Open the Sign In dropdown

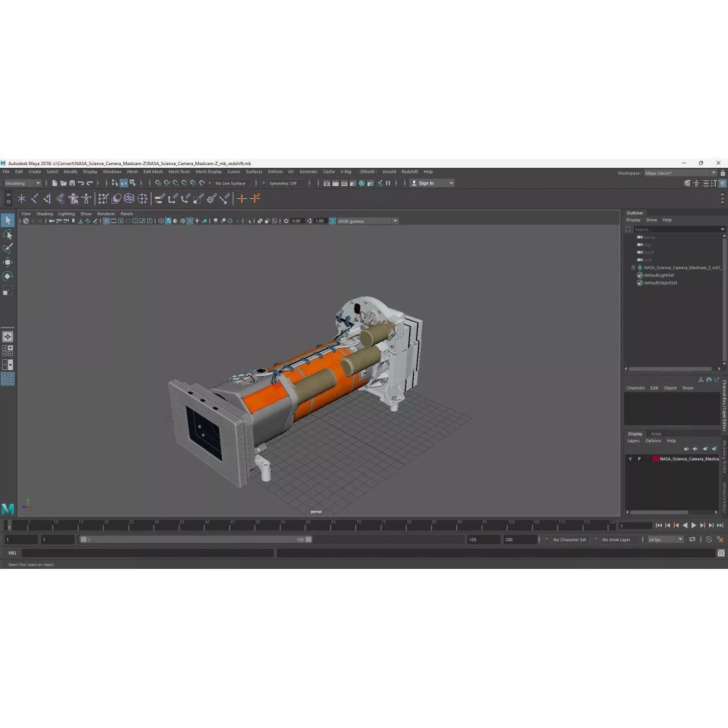point(432,183)
